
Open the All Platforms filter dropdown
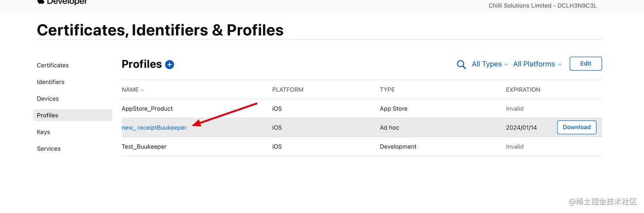[537, 64]
